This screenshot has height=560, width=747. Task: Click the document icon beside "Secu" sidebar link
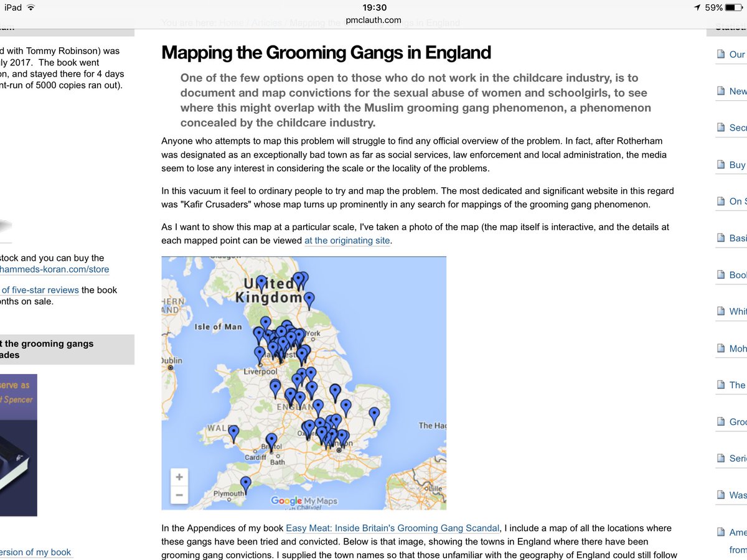pyautogui.click(x=721, y=128)
